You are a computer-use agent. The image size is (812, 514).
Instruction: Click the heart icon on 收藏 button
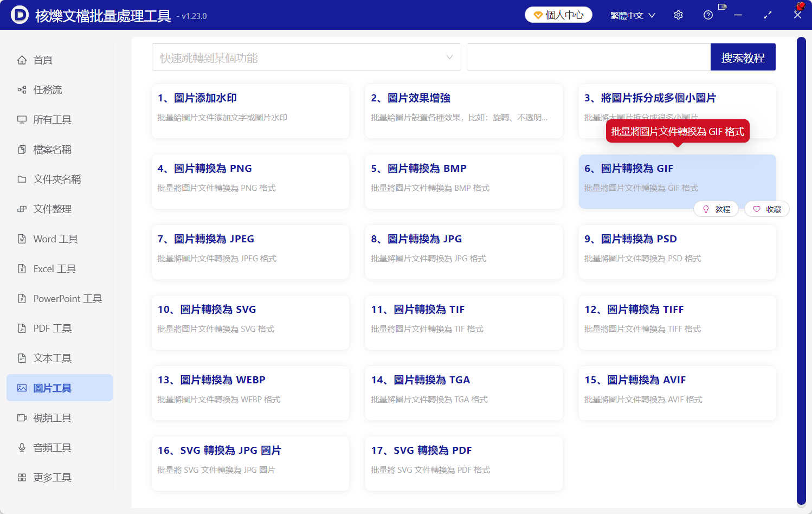click(757, 209)
